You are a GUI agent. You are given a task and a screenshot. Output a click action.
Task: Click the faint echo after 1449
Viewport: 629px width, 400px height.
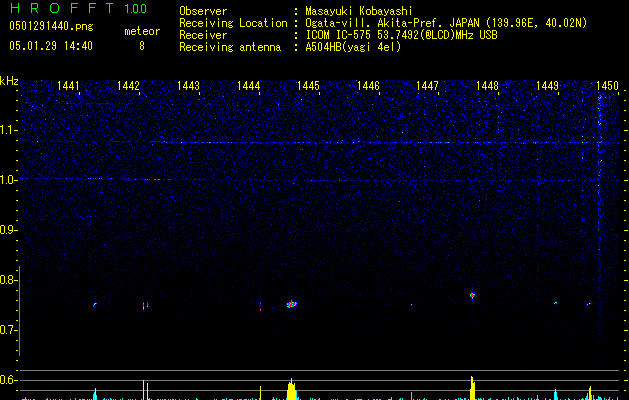(556, 303)
